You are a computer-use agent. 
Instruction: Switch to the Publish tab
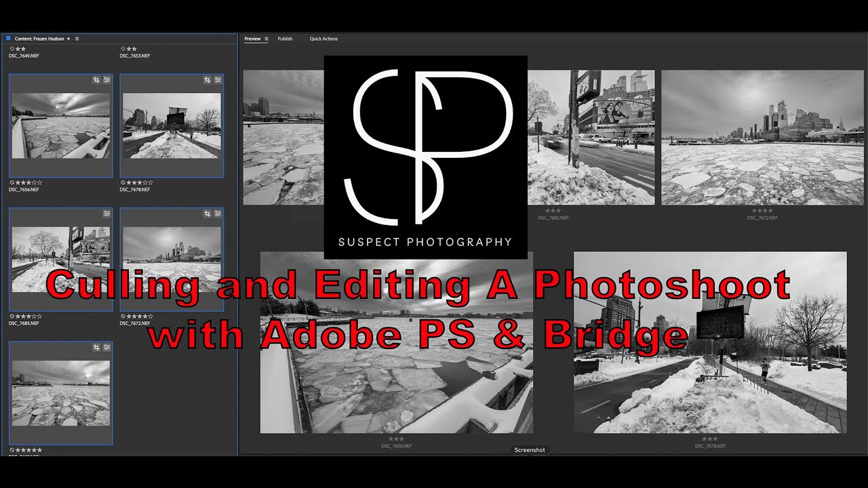(x=285, y=39)
